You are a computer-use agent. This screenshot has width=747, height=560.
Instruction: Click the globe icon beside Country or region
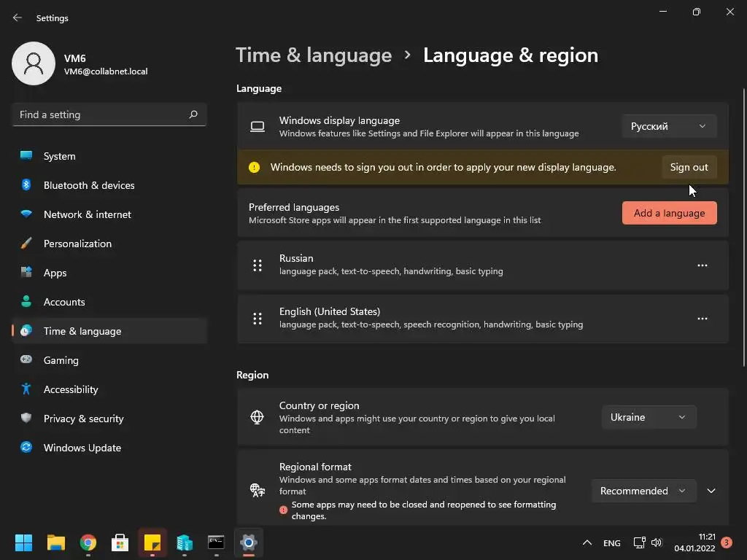[x=258, y=417]
